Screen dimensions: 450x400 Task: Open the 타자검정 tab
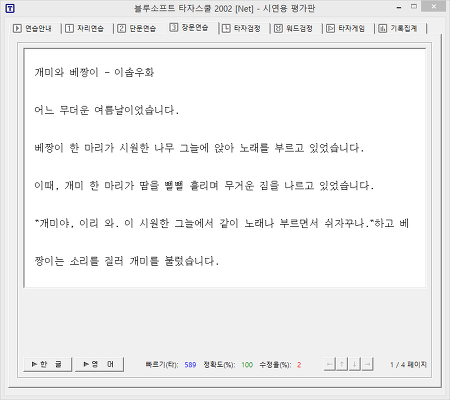(x=242, y=28)
